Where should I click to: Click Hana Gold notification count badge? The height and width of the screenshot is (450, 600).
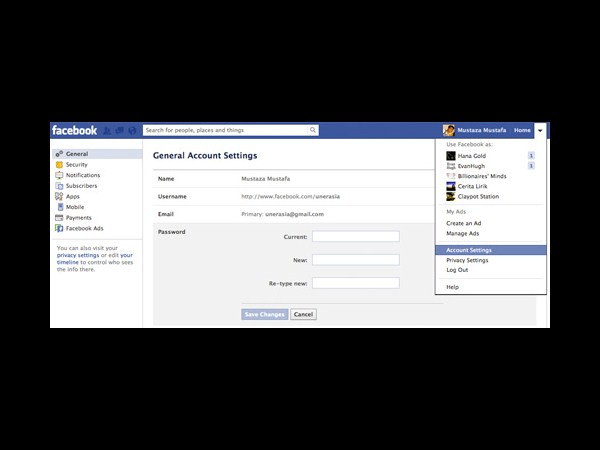pyautogui.click(x=531, y=155)
